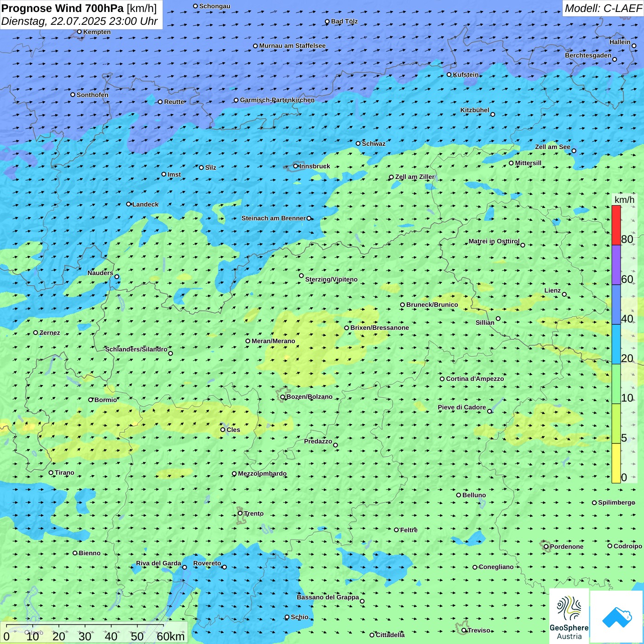Viewport: 644px width, 644px height.
Task: Select the Cortina d'Ampezzo marker
Action: (442, 379)
